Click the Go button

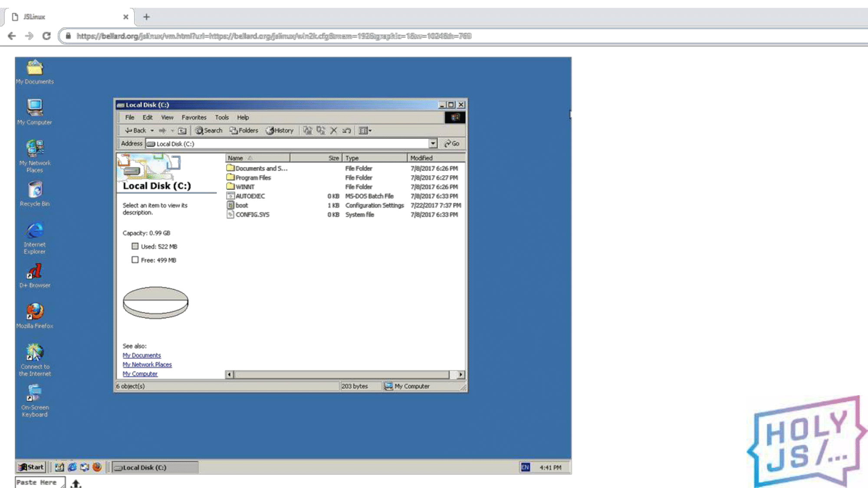[452, 144]
